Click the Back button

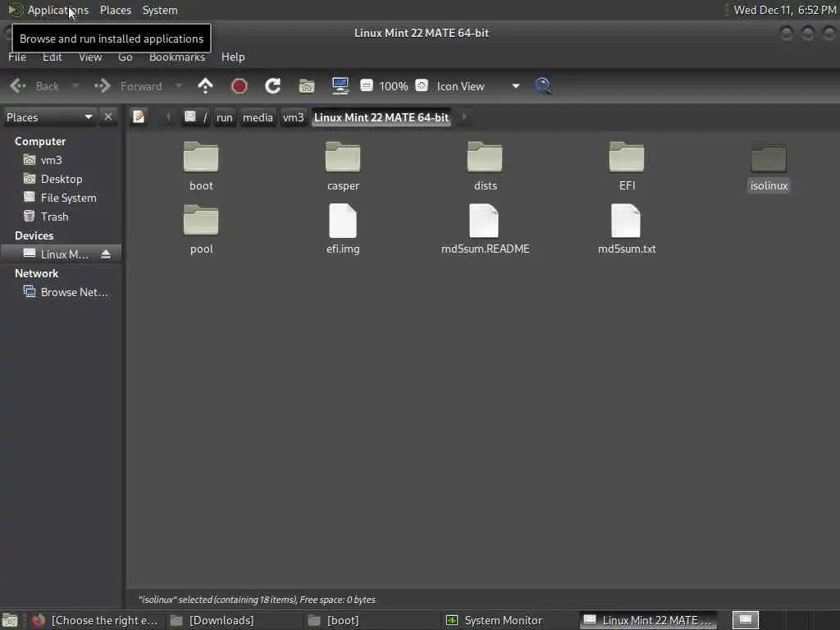click(x=35, y=85)
